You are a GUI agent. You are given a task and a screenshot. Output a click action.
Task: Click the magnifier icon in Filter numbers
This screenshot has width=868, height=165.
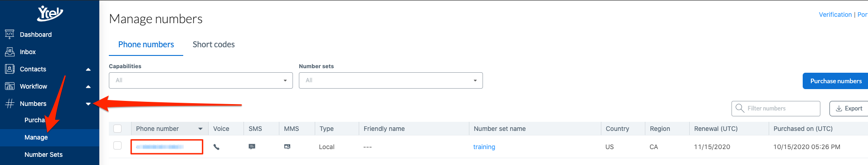[x=740, y=108]
